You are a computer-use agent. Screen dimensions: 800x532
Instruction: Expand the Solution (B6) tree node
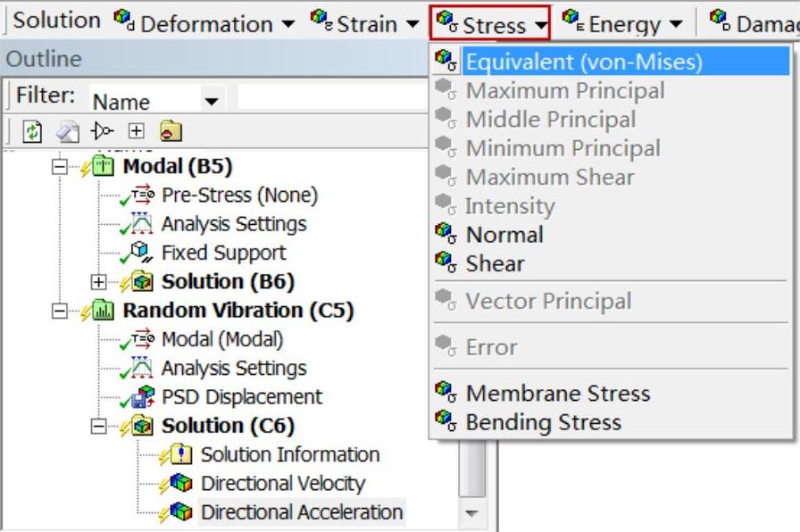tap(100, 282)
